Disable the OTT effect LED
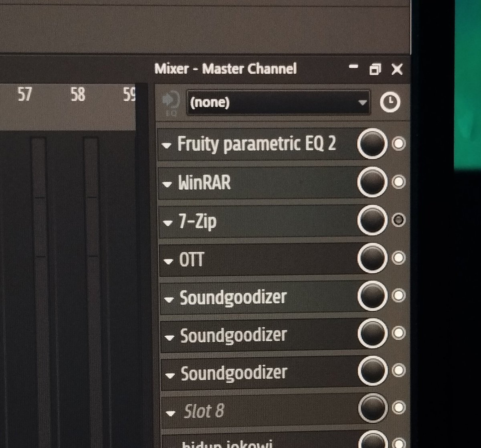This screenshot has width=481, height=448. 398,257
